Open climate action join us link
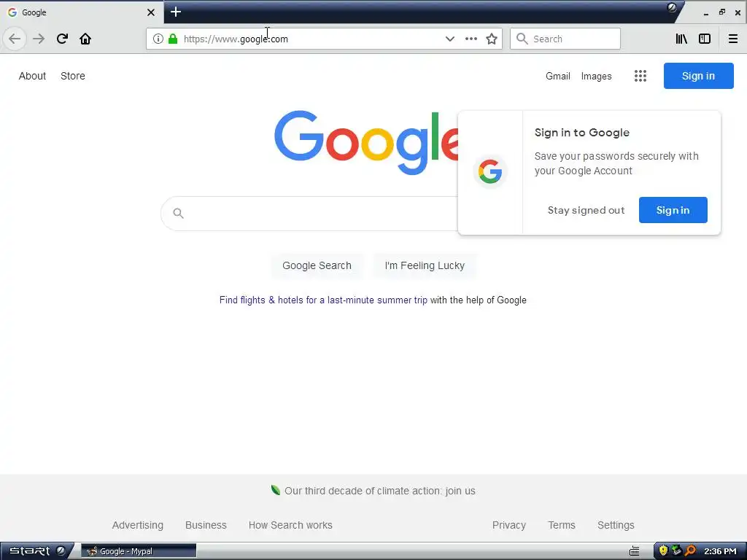 point(379,491)
